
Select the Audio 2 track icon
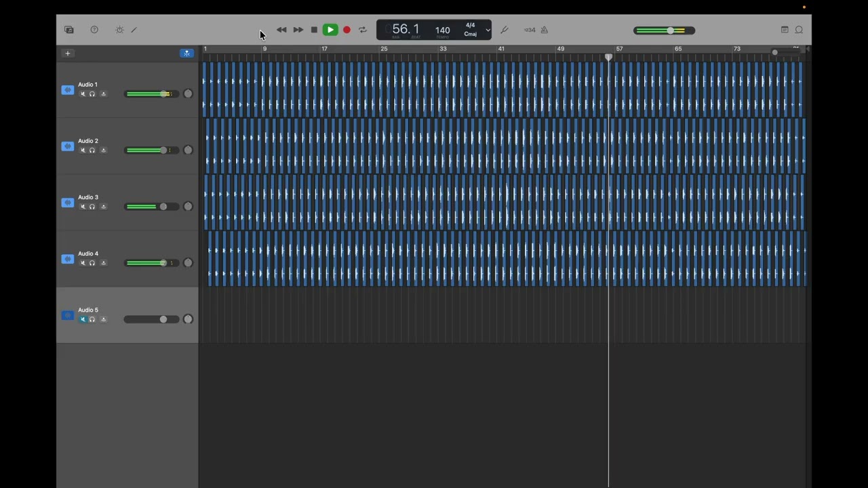coord(67,146)
